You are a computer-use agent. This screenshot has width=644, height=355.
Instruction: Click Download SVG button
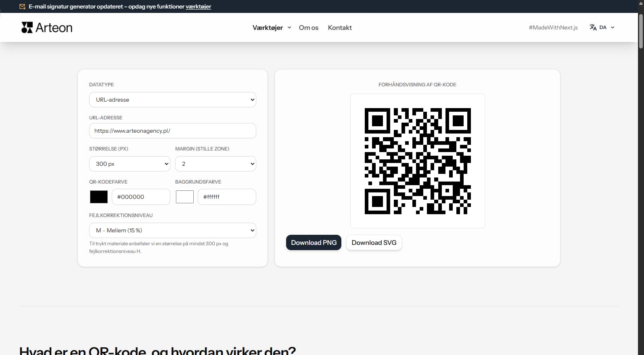point(374,242)
